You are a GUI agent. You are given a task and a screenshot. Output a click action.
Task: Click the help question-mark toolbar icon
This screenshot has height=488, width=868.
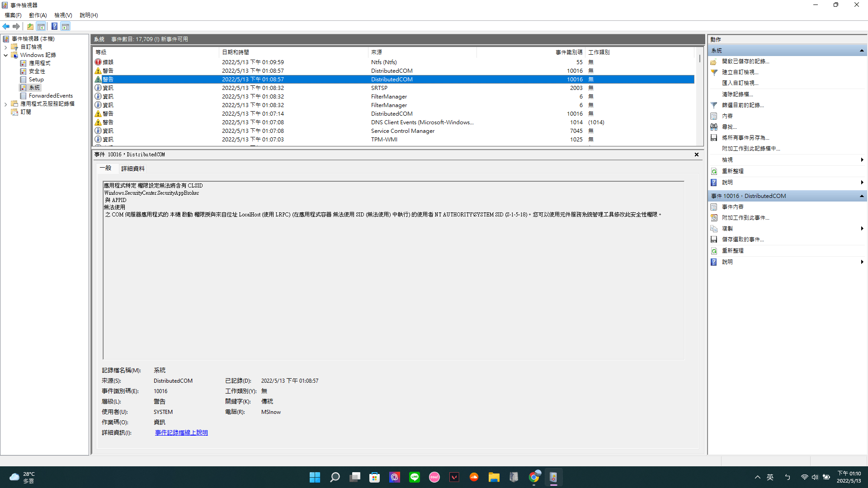pos(54,26)
